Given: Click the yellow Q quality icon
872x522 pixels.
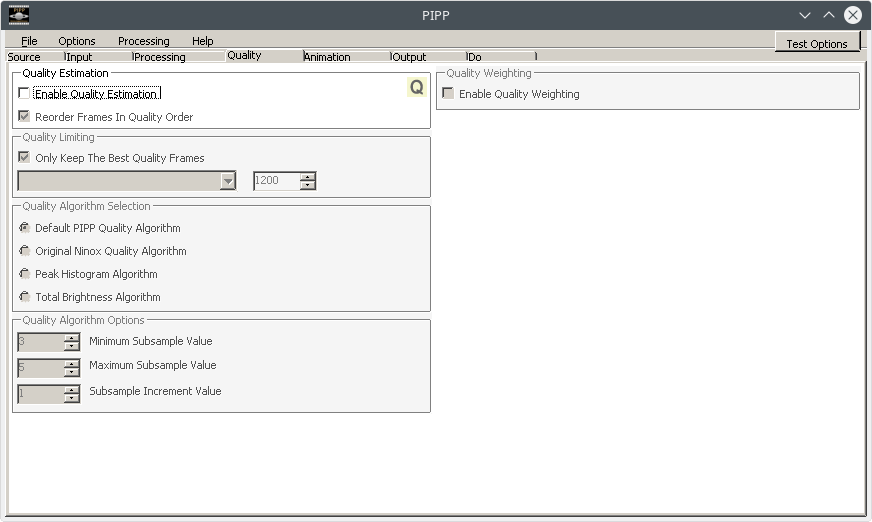Looking at the screenshot, I should click(x=417, y=87).
